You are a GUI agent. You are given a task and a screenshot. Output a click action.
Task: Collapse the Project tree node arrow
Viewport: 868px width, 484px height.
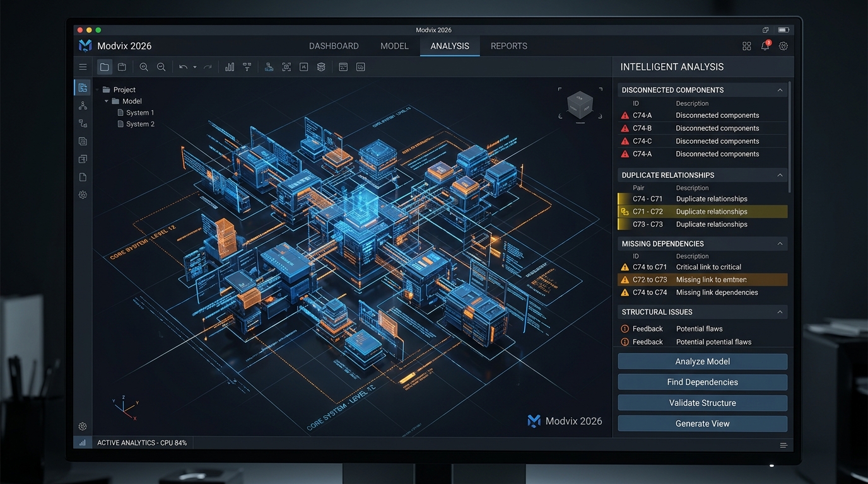pos(97,89)
